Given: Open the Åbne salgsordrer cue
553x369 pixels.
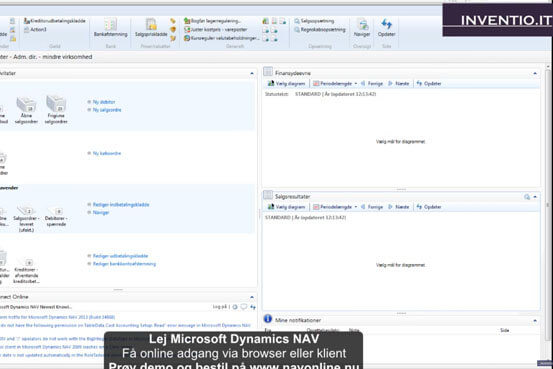Looking at the screenshot, I should click(x=26, y=110).
